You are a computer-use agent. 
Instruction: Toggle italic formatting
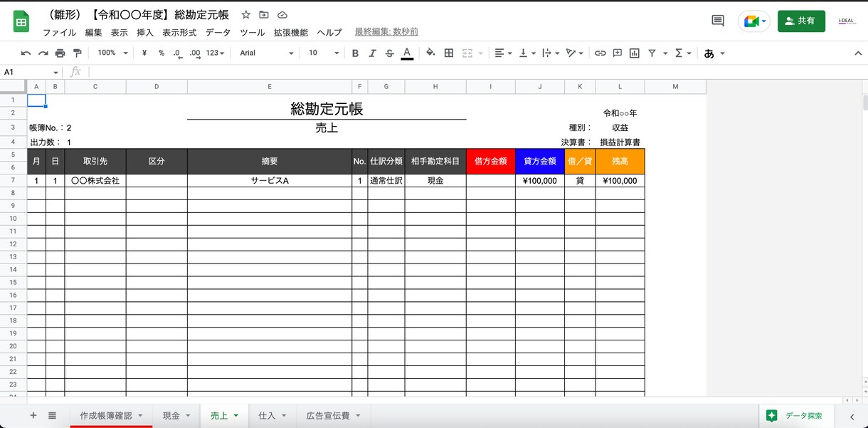pos(372,53)
